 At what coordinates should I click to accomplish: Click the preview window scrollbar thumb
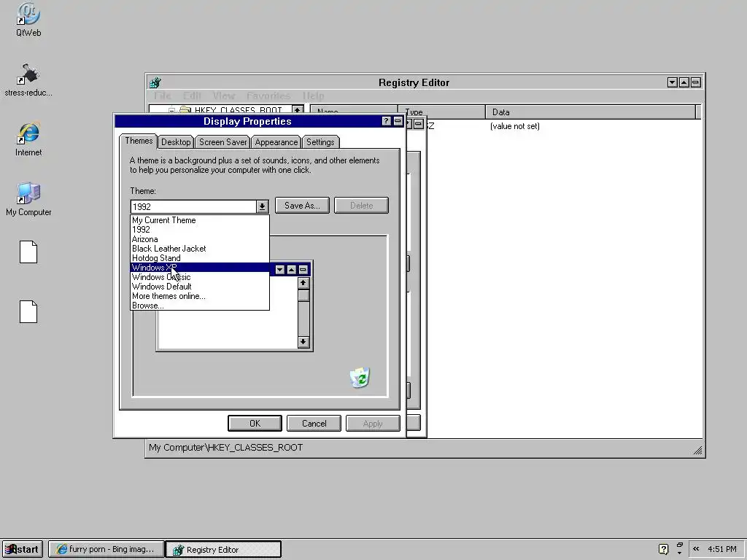303,296
